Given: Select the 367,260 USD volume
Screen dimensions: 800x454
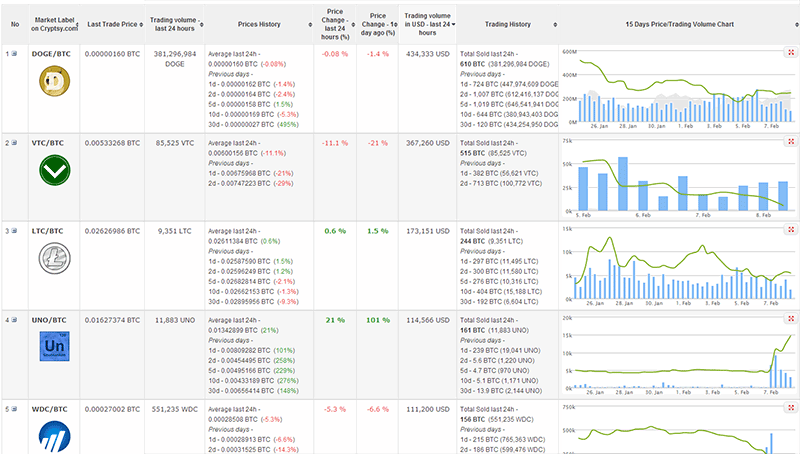Looking at the screenshot, I should [x=428, y=143].
